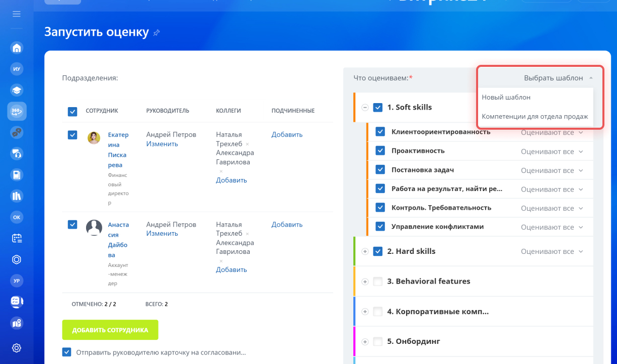Go to the home icon in the sidebar
Screen dimensions: 617x364
[17, 48]
